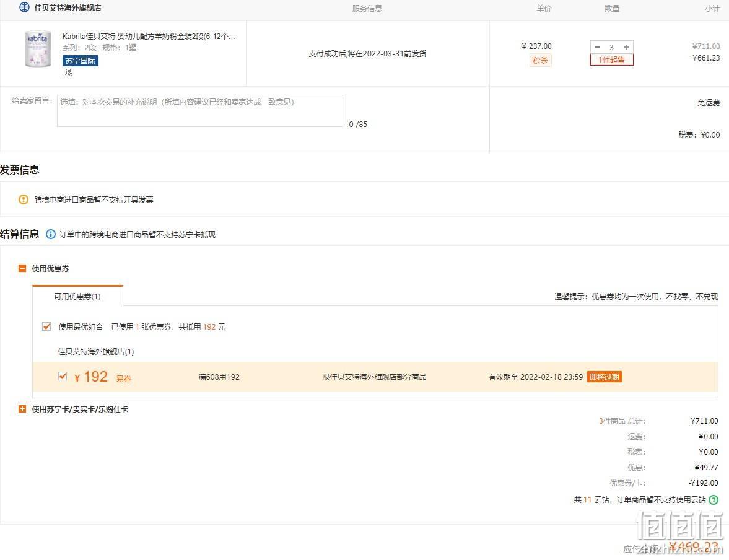This screenshot has height=560, width=729.
Task: Click the 即将过期 expiring-soon tag
Action: tap(605, 377)
